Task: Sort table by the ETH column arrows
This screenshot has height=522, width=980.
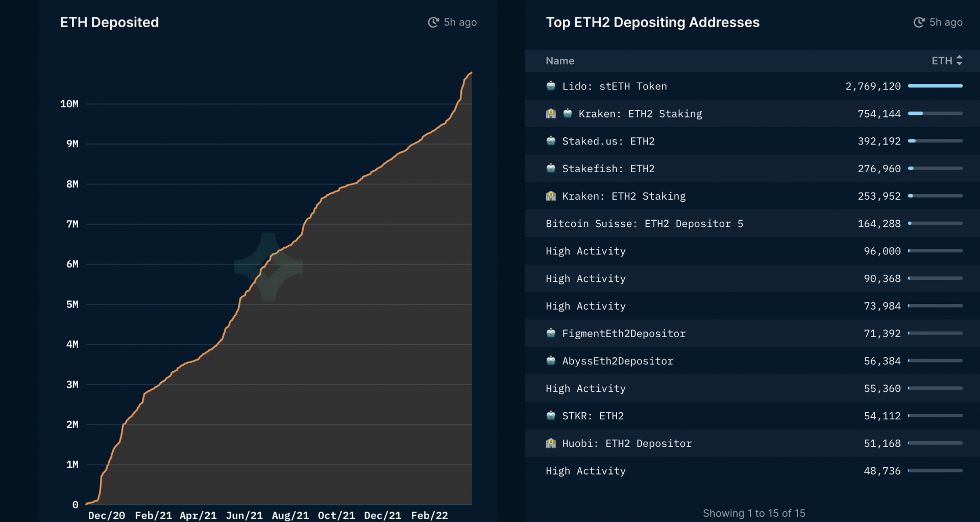Action: click(959, 61)
